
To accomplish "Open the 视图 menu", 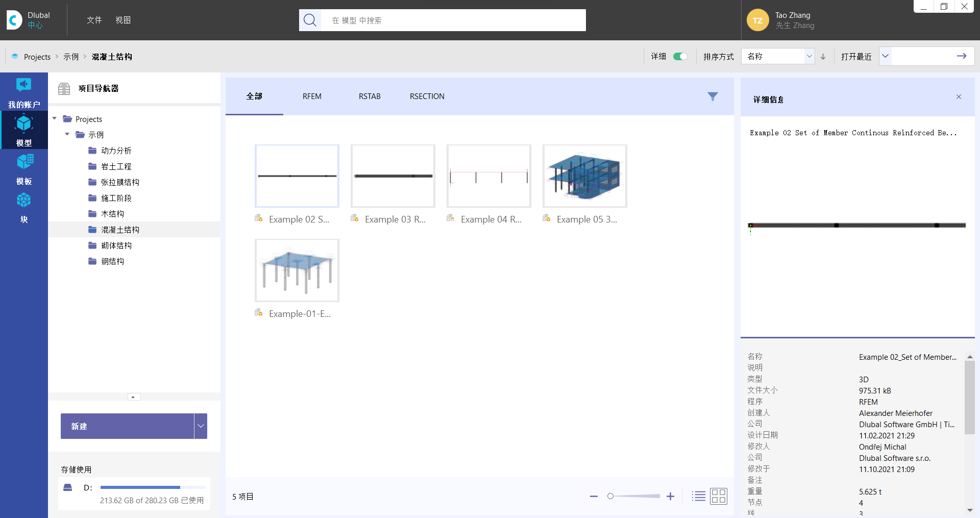I will pyautogui.click(x=123, y=20).
